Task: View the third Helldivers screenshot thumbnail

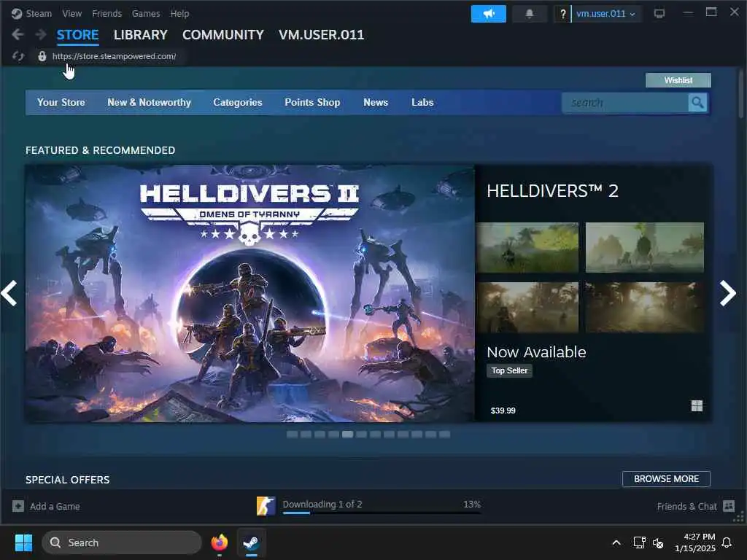Action: [527, 307]
